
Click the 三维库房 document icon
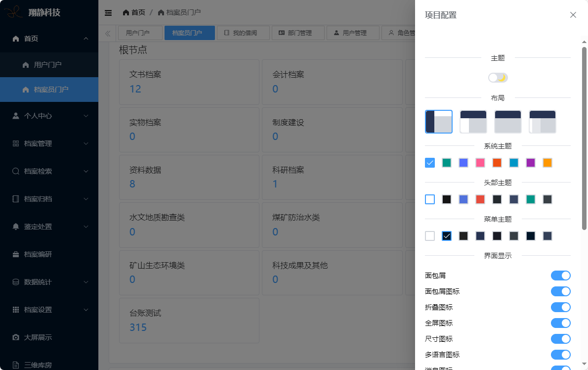[x=16, y=365]
